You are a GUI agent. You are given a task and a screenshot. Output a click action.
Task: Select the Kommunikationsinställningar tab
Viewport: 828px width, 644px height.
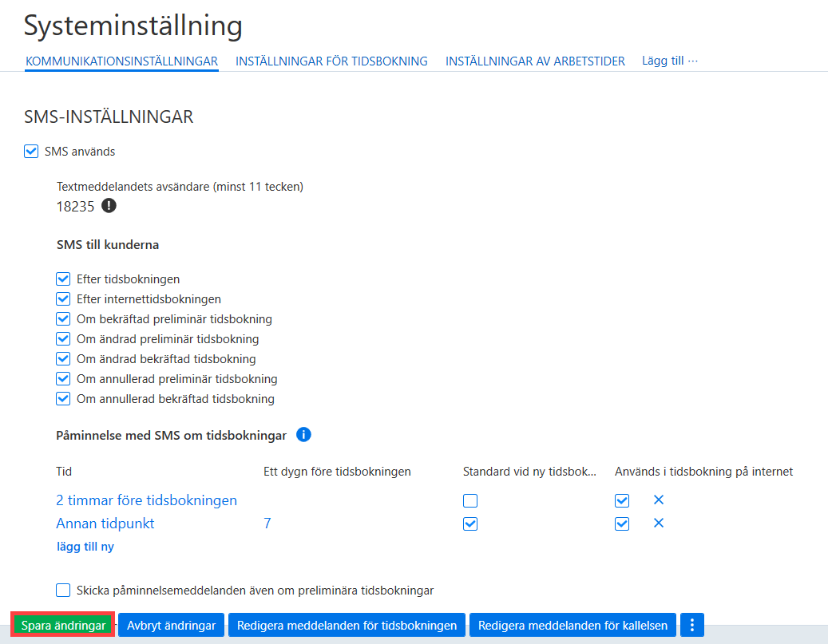(x=121, y=61)
